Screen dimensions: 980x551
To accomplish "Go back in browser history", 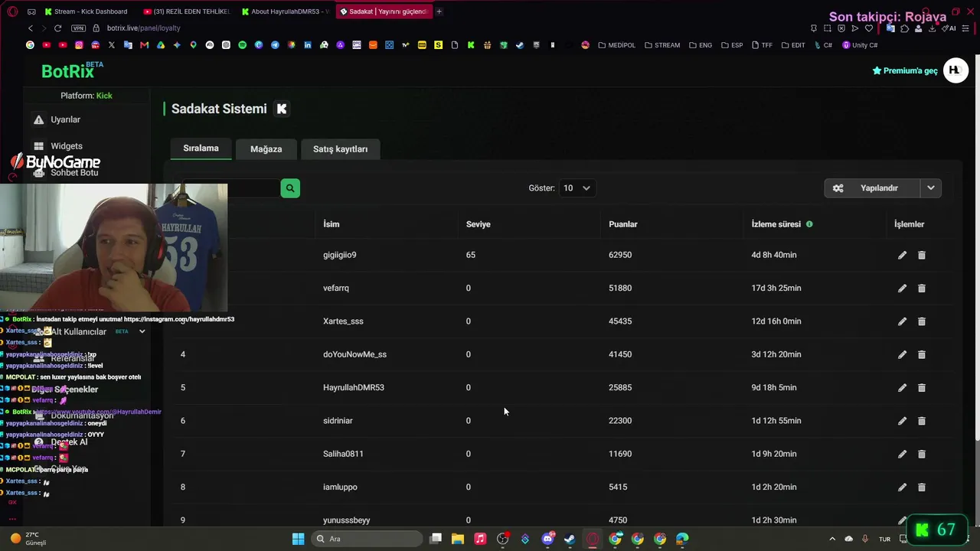I will click(31, 28).
